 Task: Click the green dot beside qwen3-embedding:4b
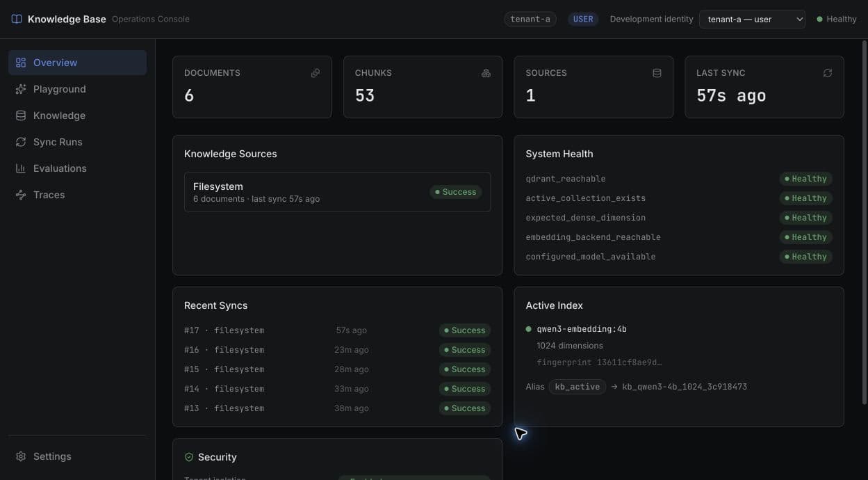tap(529, 329)
